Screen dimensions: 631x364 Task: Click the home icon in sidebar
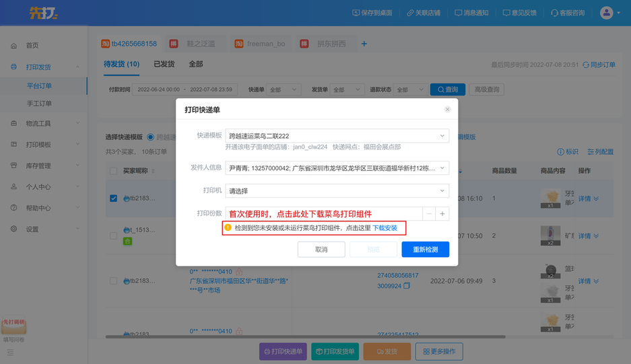(x=14, y=46)
